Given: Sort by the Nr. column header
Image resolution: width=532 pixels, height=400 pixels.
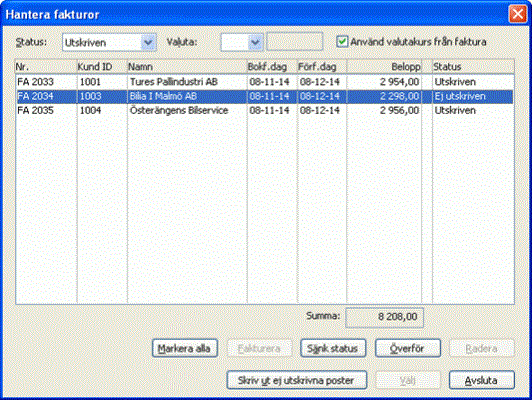Looking at the screenshot, I should tap(46, 67).
